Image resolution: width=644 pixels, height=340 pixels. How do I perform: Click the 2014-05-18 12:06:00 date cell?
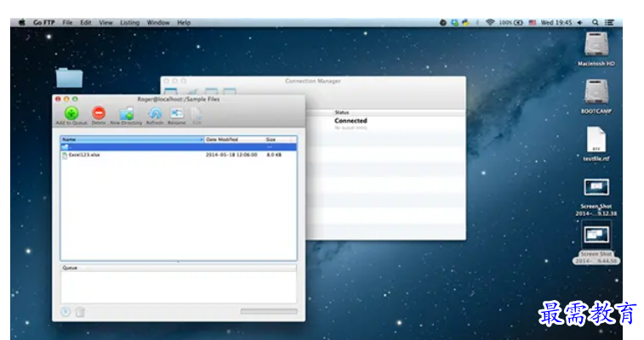point(231,155)
